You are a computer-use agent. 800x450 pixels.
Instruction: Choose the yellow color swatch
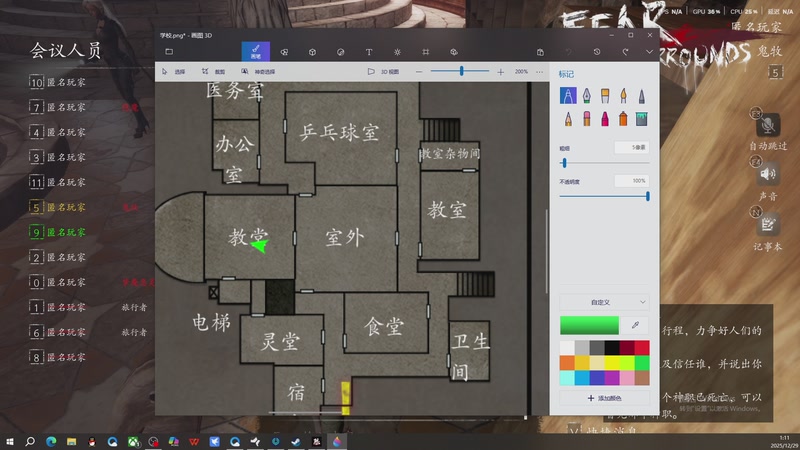612,363
